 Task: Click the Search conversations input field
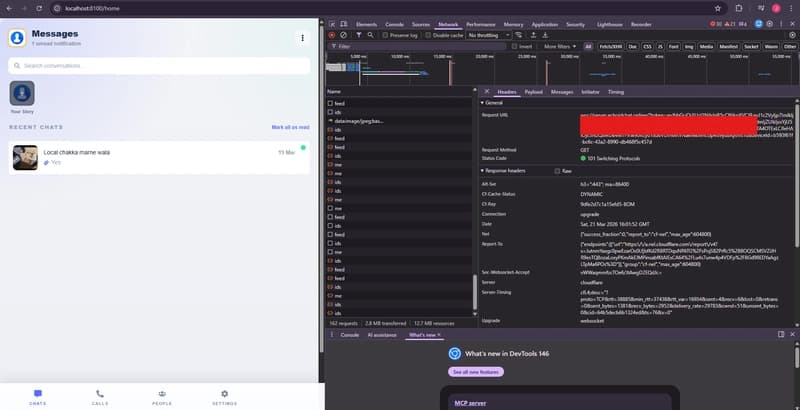coord(158,66)
